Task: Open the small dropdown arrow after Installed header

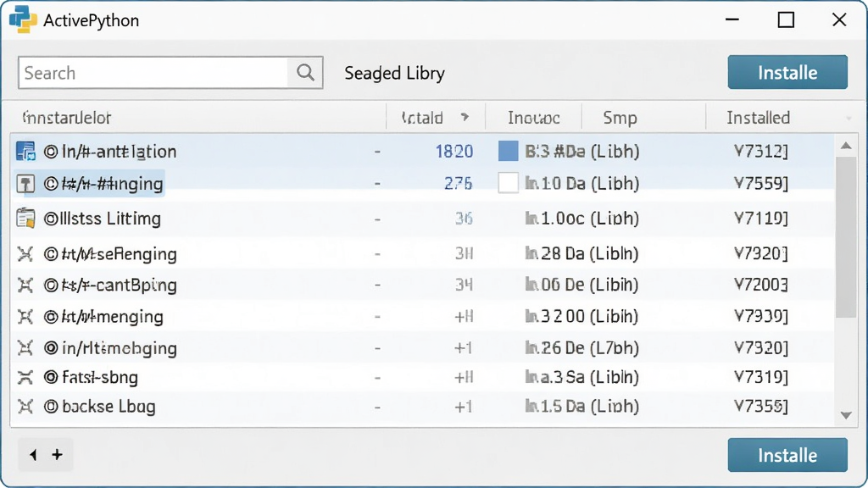Action: (x=849, y=119)
